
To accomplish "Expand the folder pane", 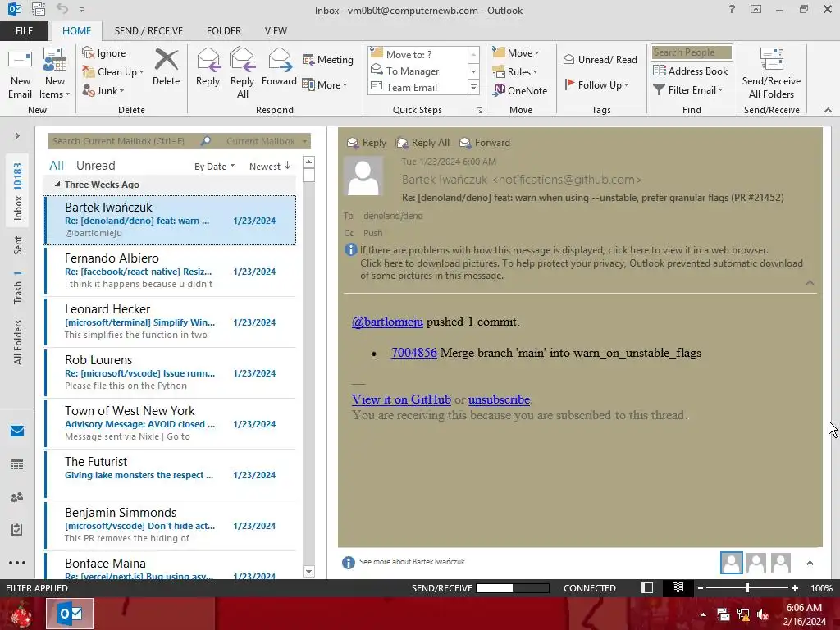I will pos(17,136).
